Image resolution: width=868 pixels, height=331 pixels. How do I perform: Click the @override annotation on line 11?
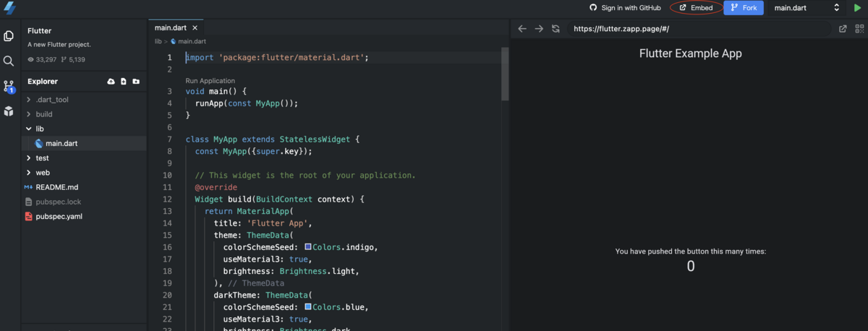click(216, 187)
